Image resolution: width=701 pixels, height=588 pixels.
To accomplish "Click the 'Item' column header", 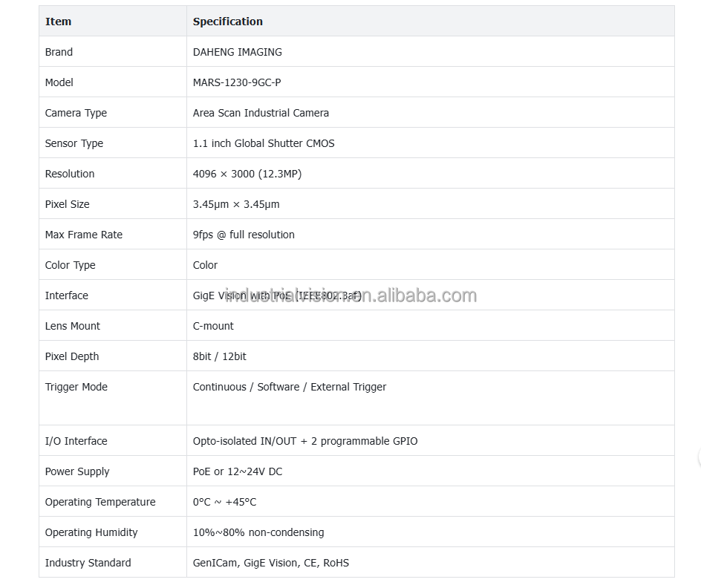I will click(58, 22).
